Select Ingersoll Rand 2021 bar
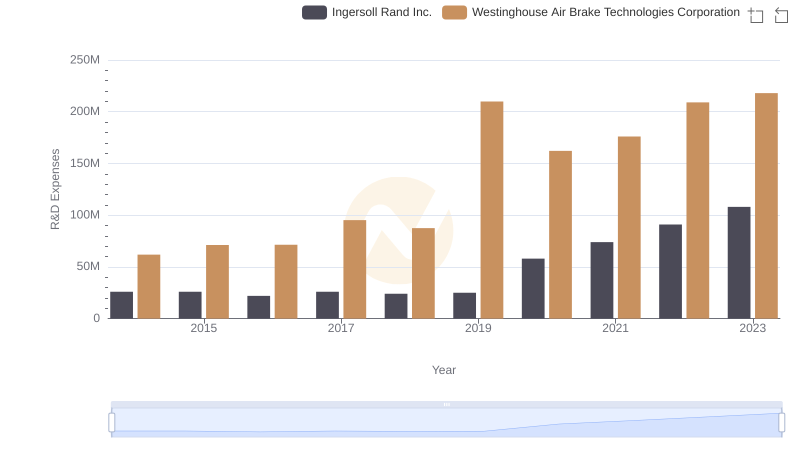Viewport: 800px width, 461px height. click(x=602, y=280)
